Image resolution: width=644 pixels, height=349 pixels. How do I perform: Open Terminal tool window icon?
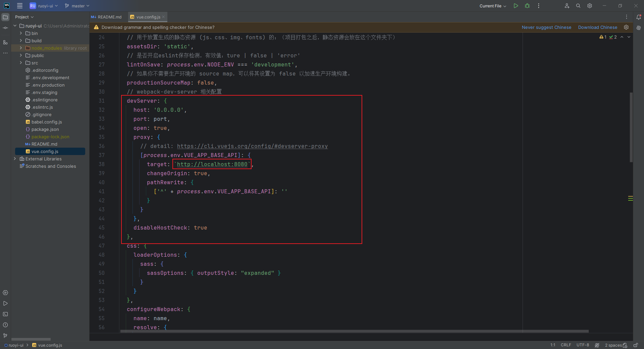(5, 314)
